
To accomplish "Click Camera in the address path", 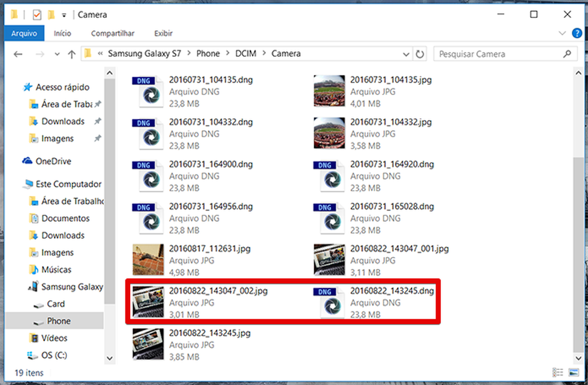I will click(286, 54).
